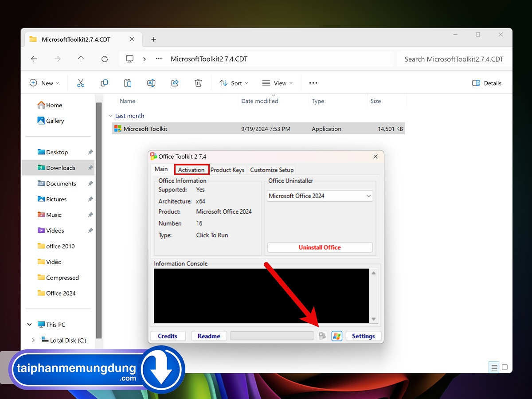This screenshot has height=399, width=532.
Task: Select Gallery in Explorer sidebar
Action: [51, 121]
